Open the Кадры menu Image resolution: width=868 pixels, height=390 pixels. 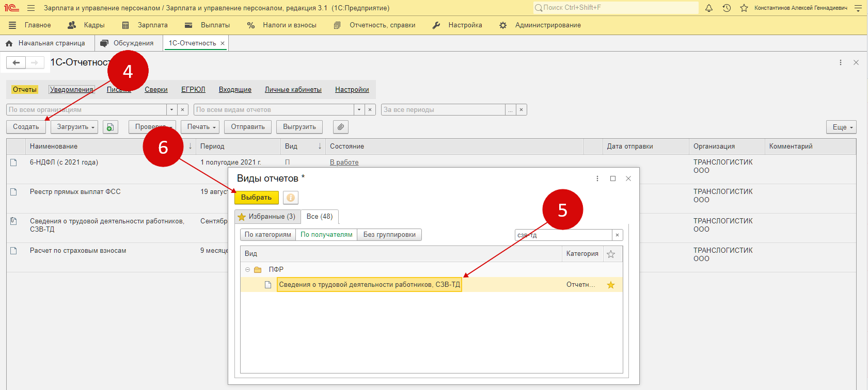(x=94, y=25)
